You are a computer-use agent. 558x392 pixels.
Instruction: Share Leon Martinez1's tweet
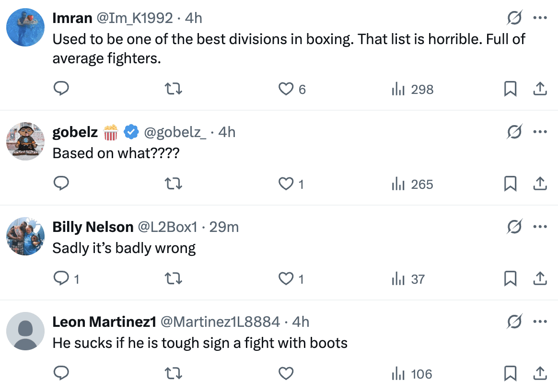[540, 373]
